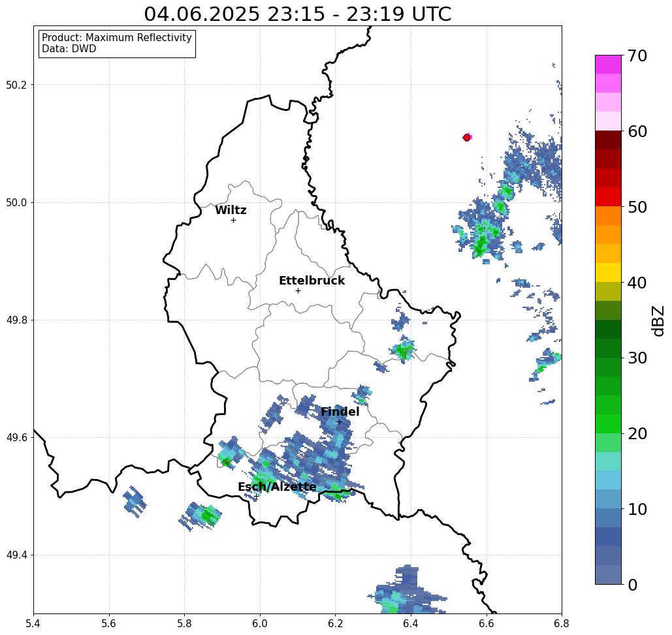Pick the light blue swatch just above 10 dBZ
The image size is (672, 635).
pyautogui.click(x=608, y=499)
